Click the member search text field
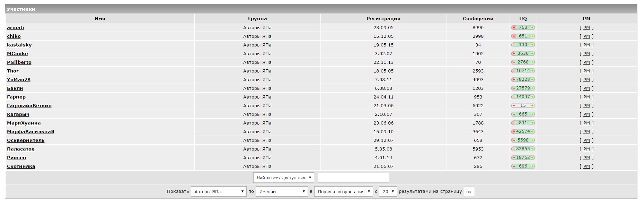 (353, 178)
